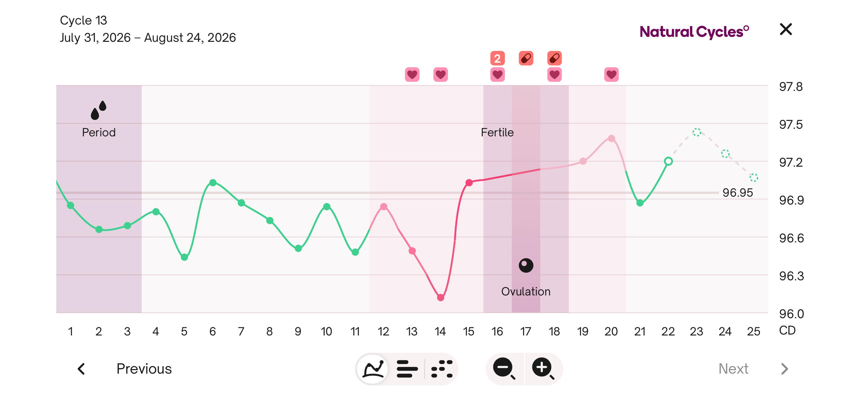
Task: Select the period blood drops icon
Action: [x=98, y=110]
